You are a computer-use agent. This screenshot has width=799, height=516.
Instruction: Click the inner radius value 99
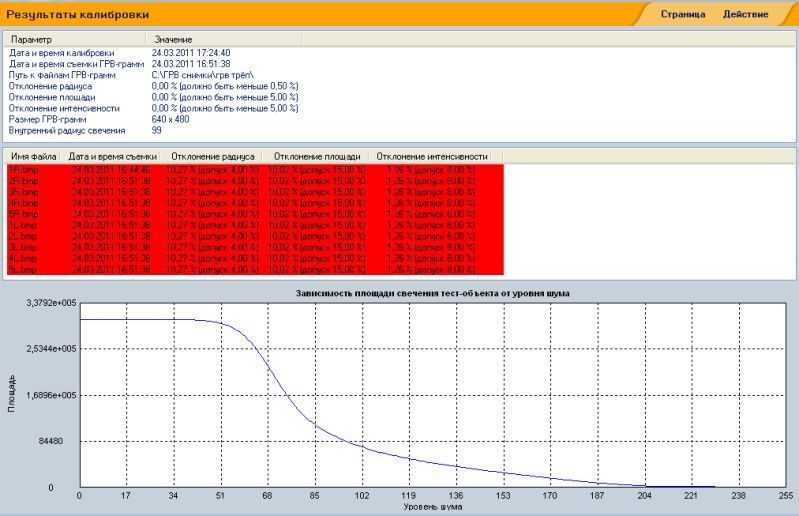coord(156,130)
